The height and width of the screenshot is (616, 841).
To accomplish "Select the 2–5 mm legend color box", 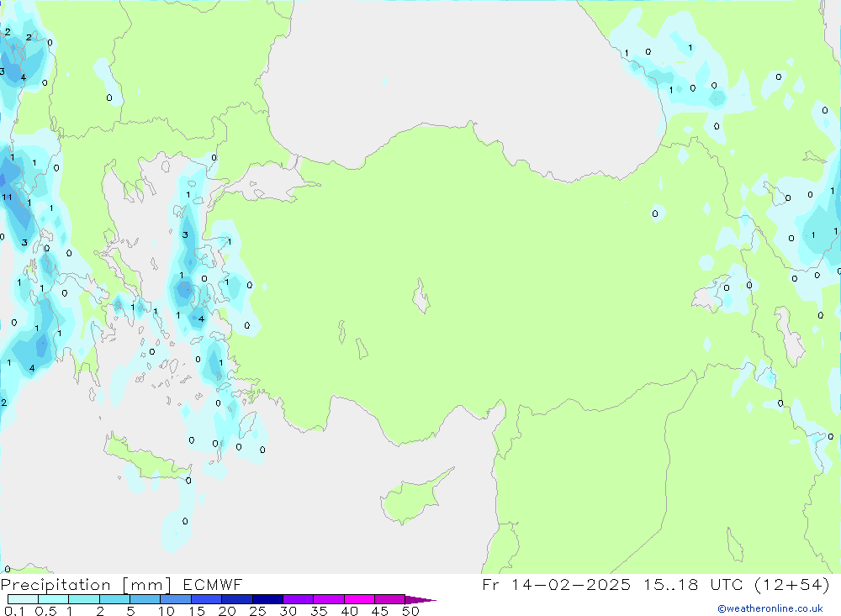I will pyautogui.click(x=114, y=599).
